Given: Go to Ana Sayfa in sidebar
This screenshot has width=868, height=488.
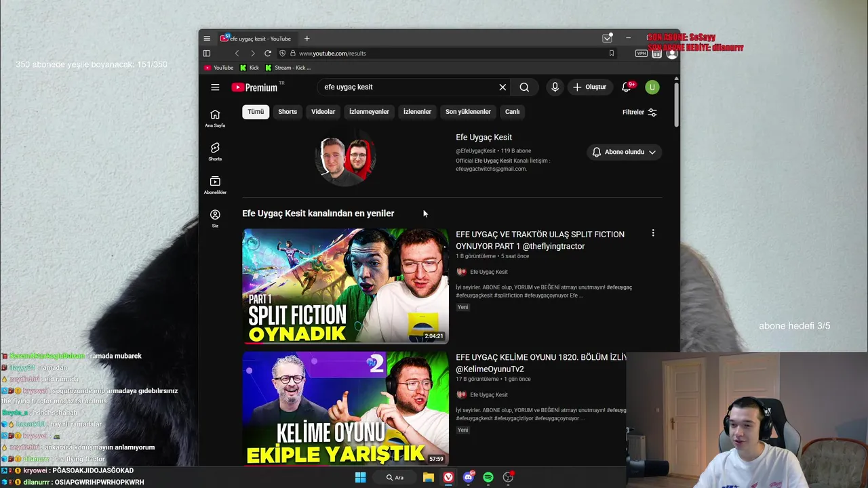Looking at the screenshot, I should tap(215, 118).
